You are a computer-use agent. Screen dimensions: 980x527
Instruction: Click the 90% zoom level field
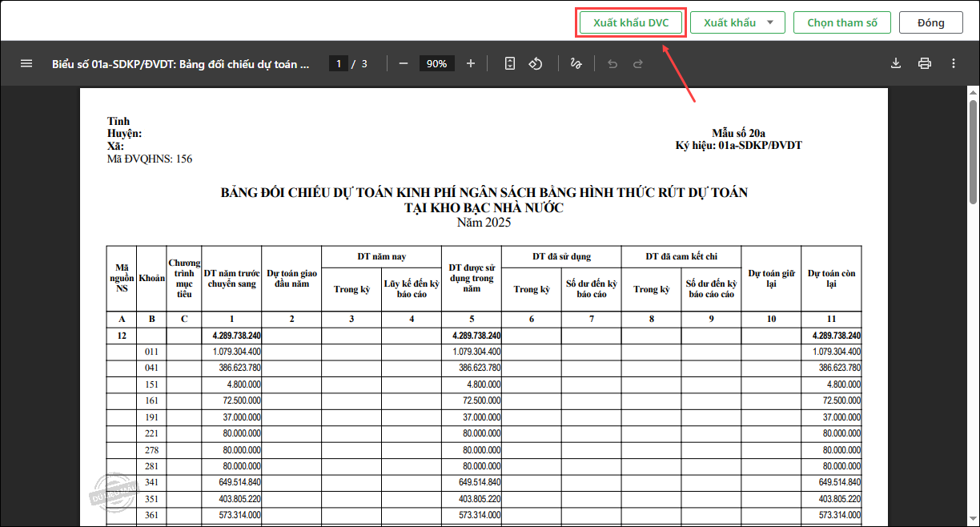click(x=436, y=63)
